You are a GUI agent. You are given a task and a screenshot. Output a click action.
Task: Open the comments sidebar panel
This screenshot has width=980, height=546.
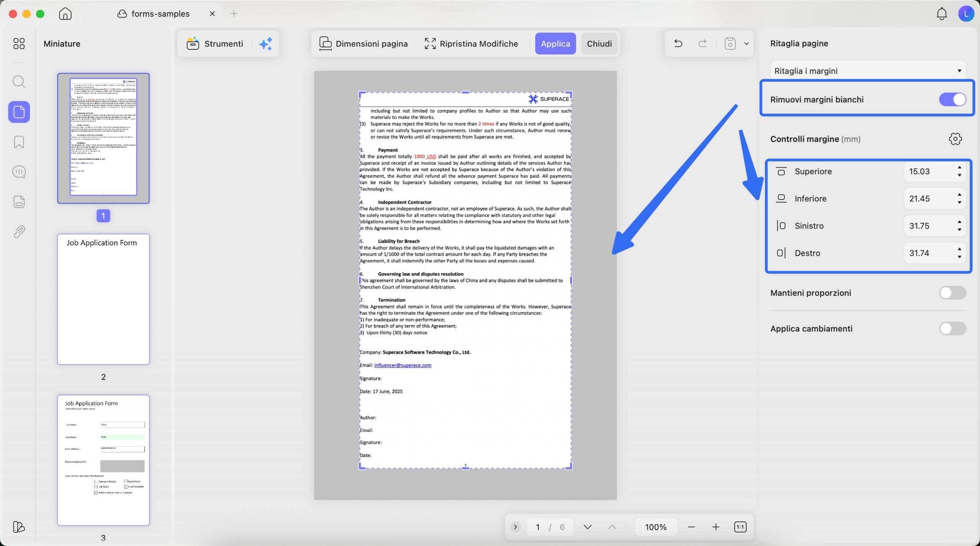pos(19,172)
